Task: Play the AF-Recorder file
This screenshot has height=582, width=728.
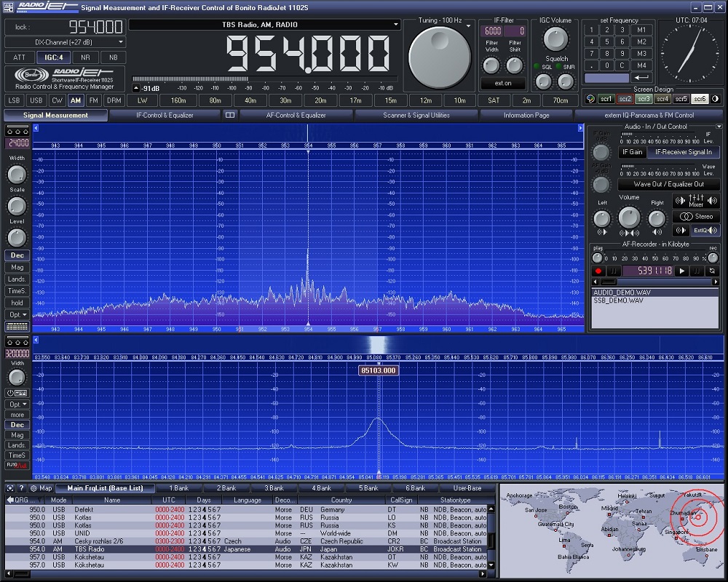Action: [x=682, y=271]
